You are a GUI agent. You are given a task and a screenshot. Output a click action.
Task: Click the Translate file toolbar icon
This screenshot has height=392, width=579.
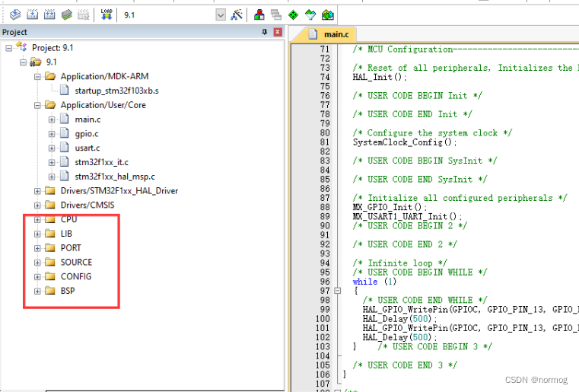coord(15,14)
